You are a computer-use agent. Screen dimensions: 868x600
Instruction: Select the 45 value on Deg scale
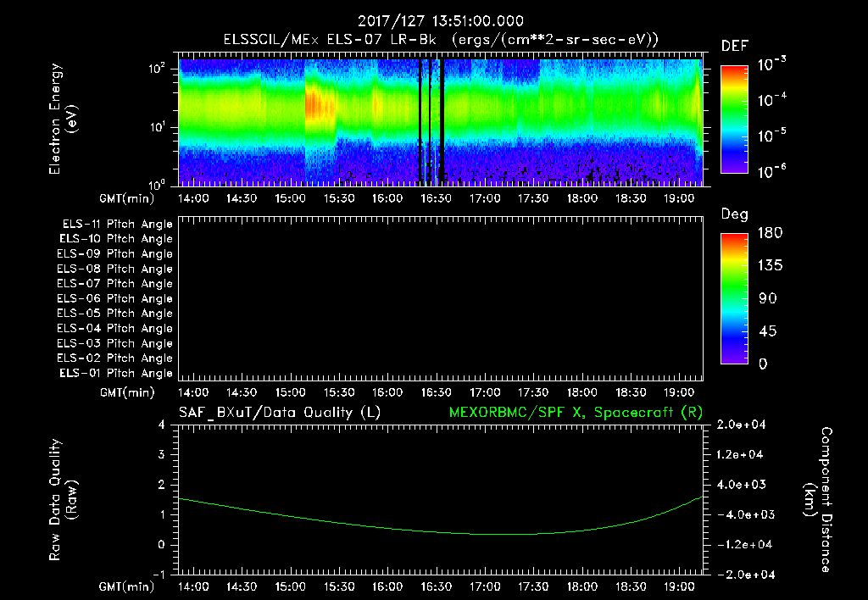pyautogui.click(x=767, y=331)
